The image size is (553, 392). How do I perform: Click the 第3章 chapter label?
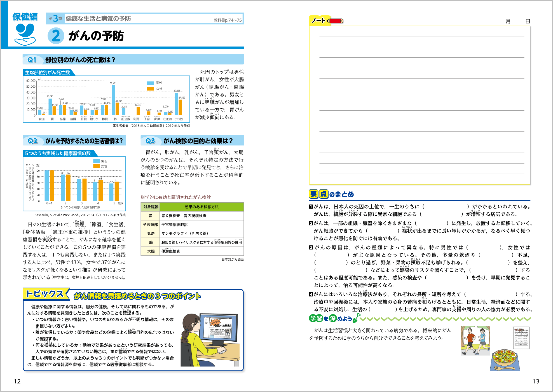point(55,18)
